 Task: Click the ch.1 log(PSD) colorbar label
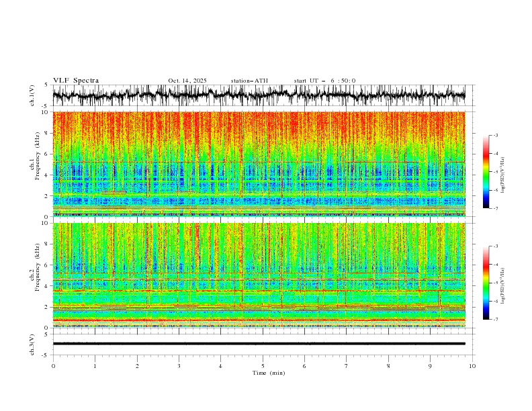click(x=503, y=175)
